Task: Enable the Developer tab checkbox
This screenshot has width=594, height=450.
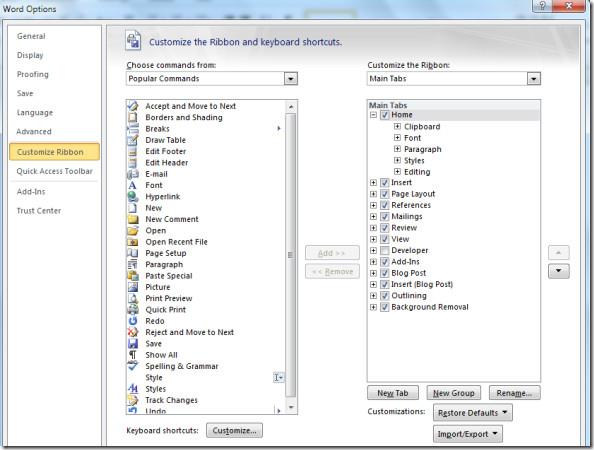Action: tap(385, 250)
